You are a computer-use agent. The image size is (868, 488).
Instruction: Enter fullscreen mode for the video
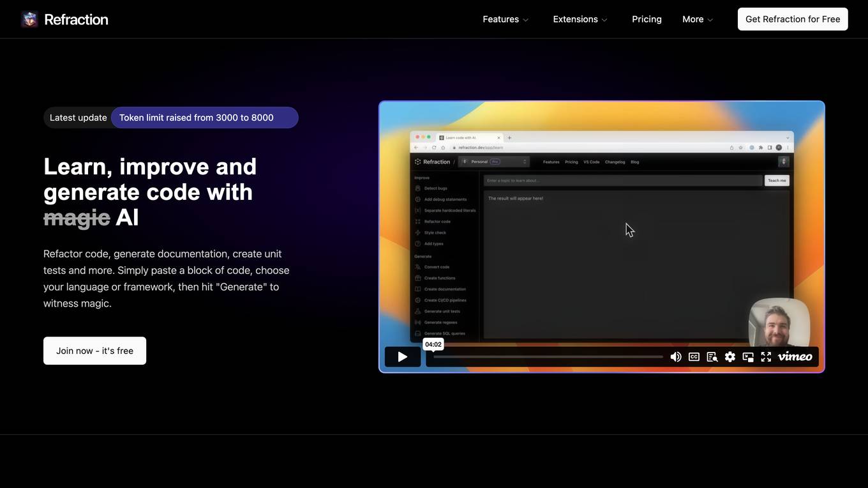click(766, 357)
